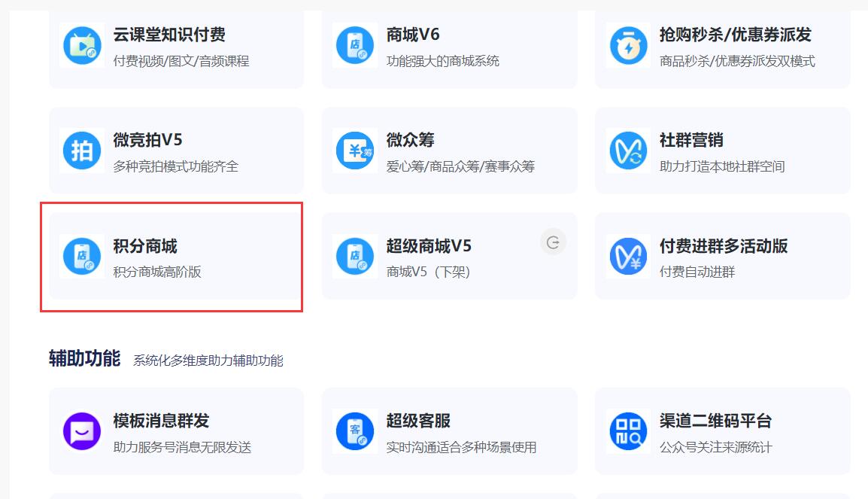Click the text 实时沟通适合多种场景使用
868x499 pixels.
[461, 447]
